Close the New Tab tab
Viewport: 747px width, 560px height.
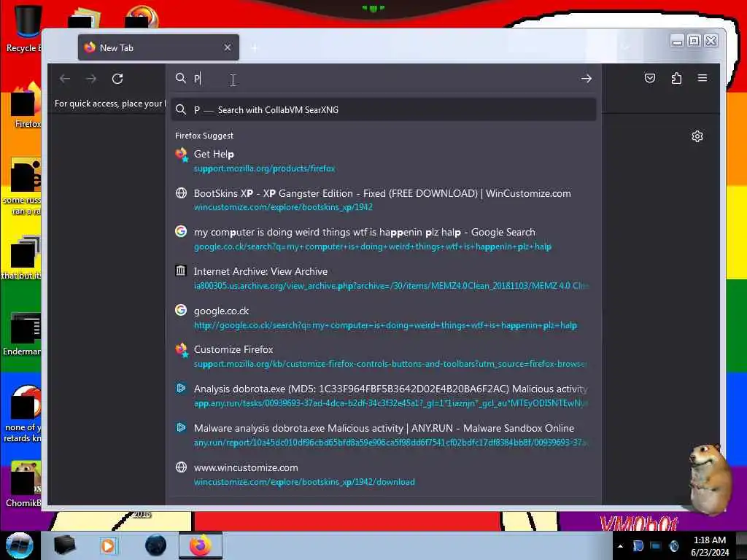tap(228, 47)
